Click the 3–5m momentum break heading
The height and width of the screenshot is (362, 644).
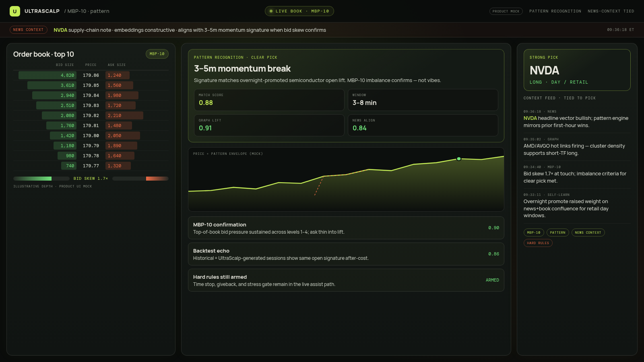click(x=242, y=69)
